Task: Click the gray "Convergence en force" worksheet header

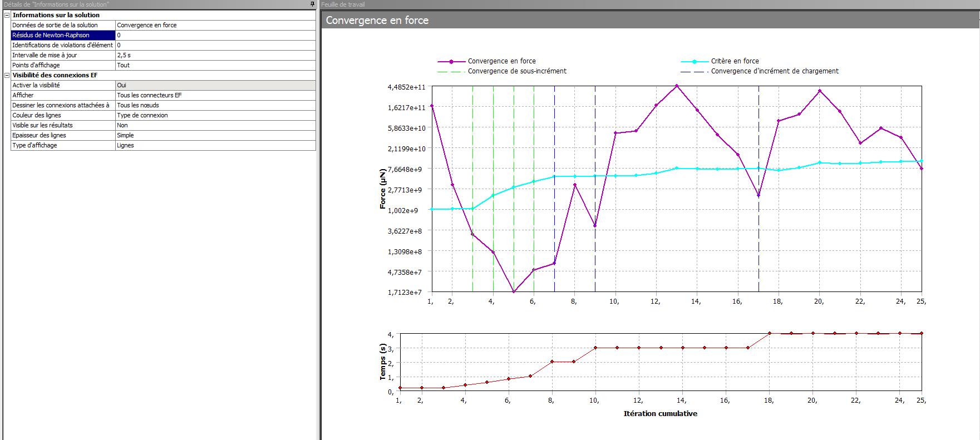Action: pyautogui.click(x=650, y=20)
